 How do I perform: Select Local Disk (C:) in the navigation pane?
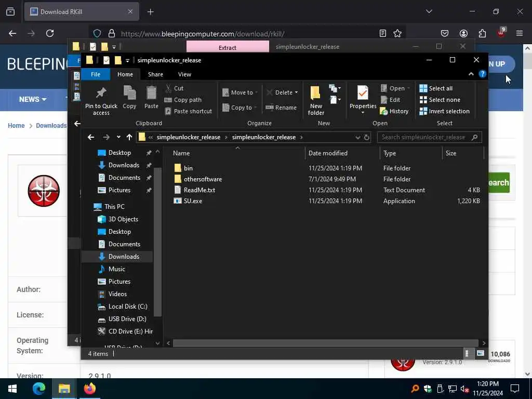123,307
